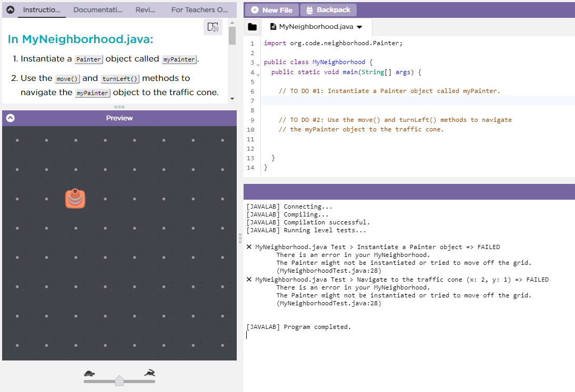Click the traffic cone in the preview grid
This screenshot has width=575, height=392.
pos(75,199)
